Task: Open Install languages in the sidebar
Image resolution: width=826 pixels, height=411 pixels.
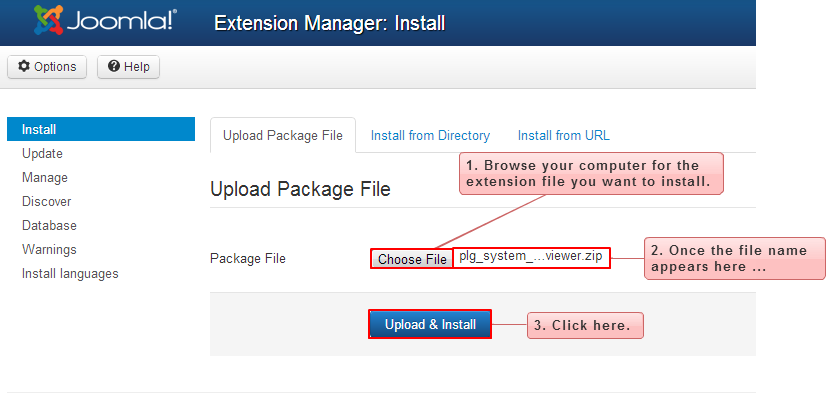Action: pyautogui.click(x=70, y=274)
